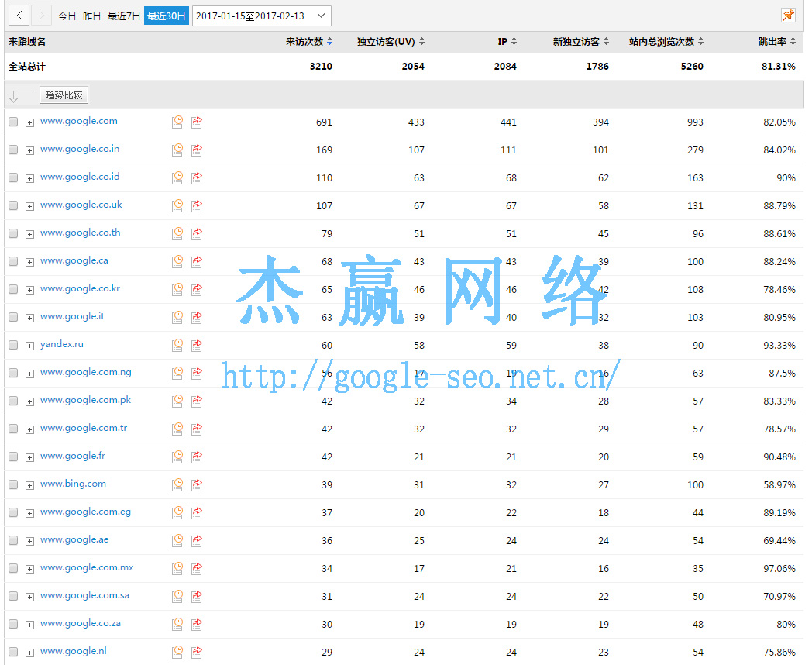Sort by 来访次数 column
The width and height of the screenshot is (812, 665).
click(x=309, y=41)
